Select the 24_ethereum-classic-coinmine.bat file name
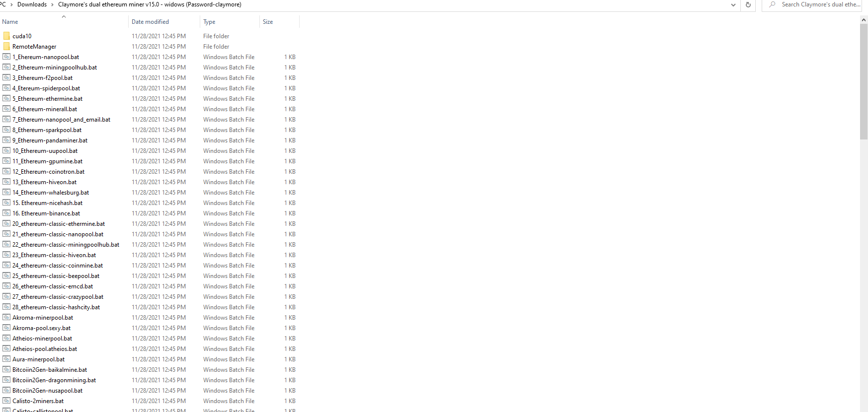 coord(58,265)
